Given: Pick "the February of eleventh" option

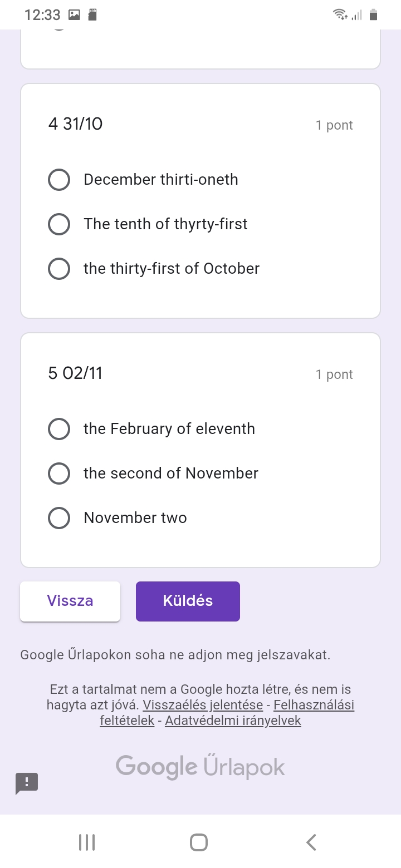Looking at the screenshot, I should coord(59,429).
